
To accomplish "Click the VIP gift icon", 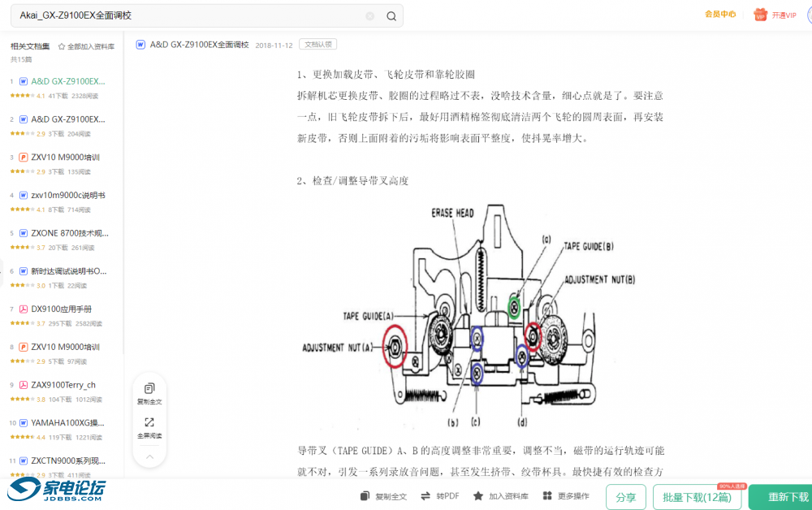I will (x=760, y=15).
